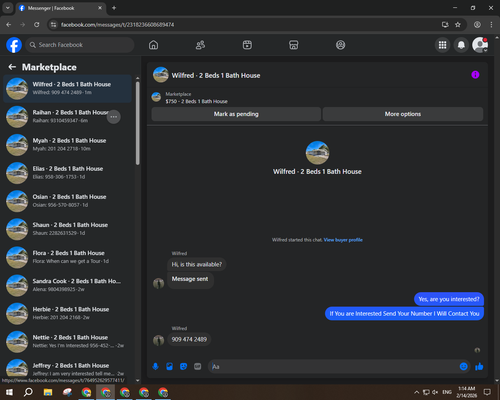
Task: Click the Wilfred chat header title
Action: tap(216, 76)
